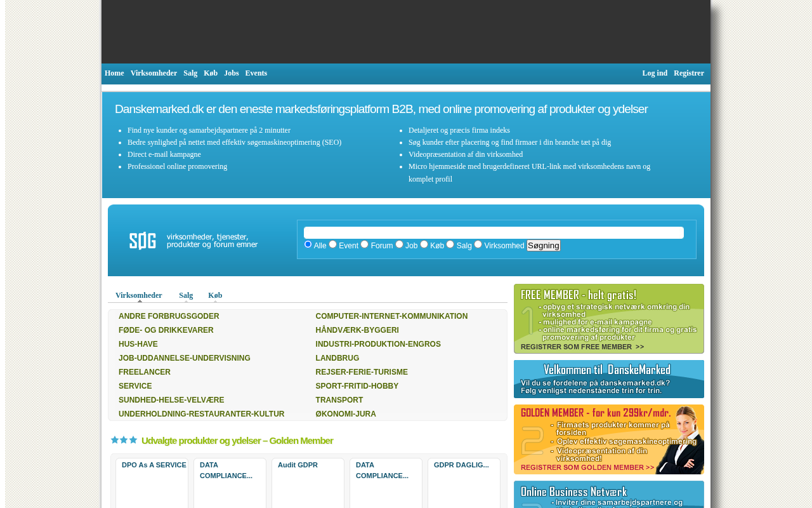Open the ØKONOMI-JURA category
This screenshot has height=508, width=812.
pos(346,414)
